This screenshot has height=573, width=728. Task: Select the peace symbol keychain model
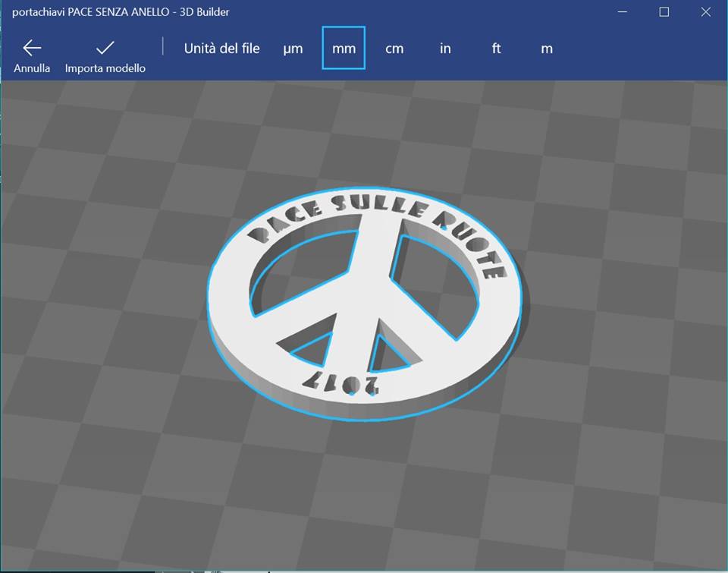pos(366,304)
